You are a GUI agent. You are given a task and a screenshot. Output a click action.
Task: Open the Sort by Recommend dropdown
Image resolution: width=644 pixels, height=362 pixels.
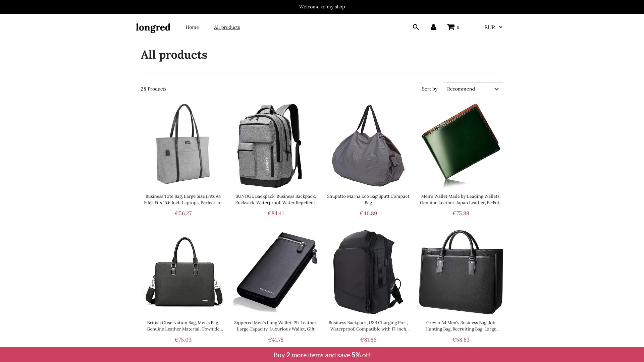pos(473,89)
